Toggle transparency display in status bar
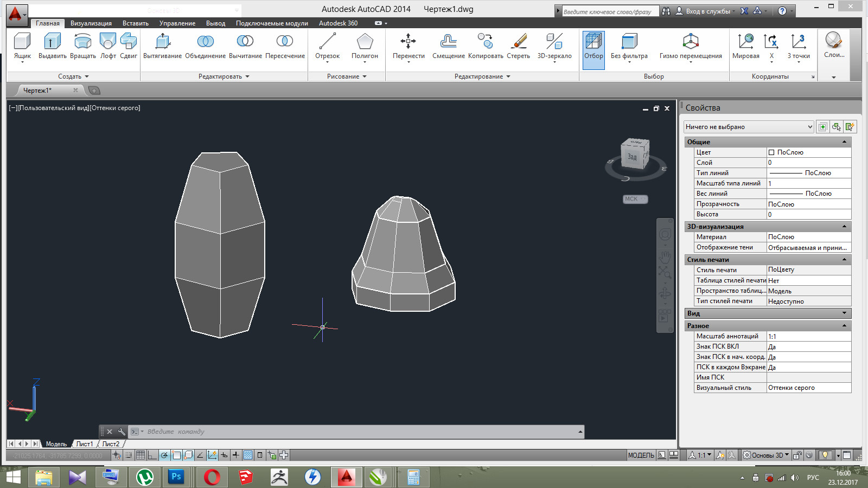868x488 pixels. [x=248, y=455]
